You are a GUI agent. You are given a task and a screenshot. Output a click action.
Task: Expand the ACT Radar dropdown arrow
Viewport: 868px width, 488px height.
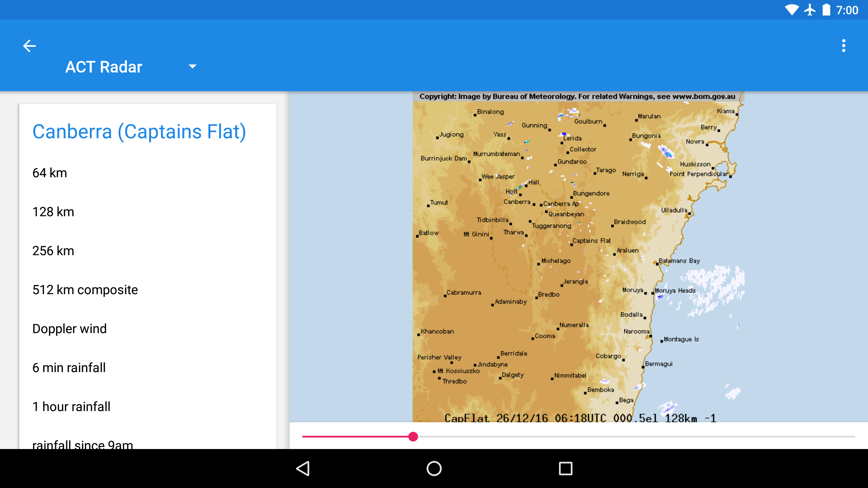point(192,66)
